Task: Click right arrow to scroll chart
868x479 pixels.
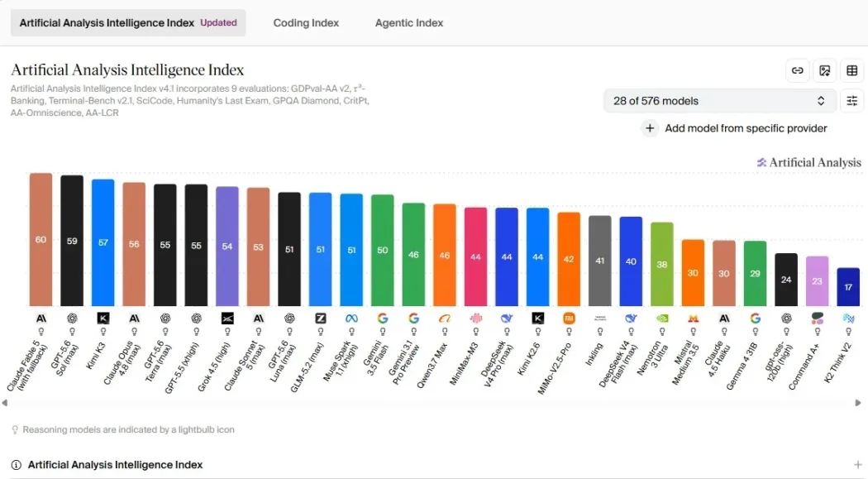Action: (858, 403)
